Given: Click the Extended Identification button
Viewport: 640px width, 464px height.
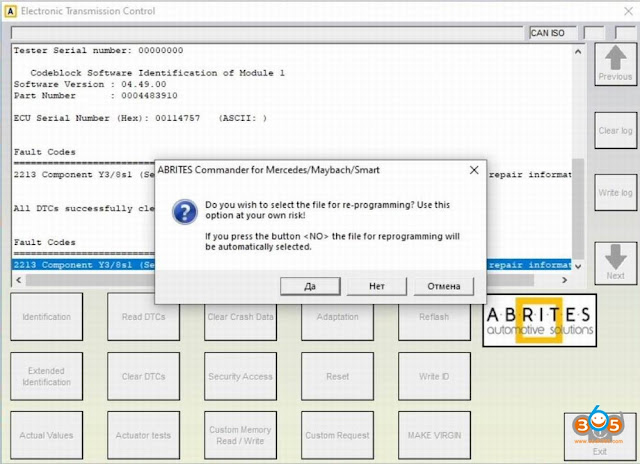Looking at the screenshot, I should (x=47, y=376).
